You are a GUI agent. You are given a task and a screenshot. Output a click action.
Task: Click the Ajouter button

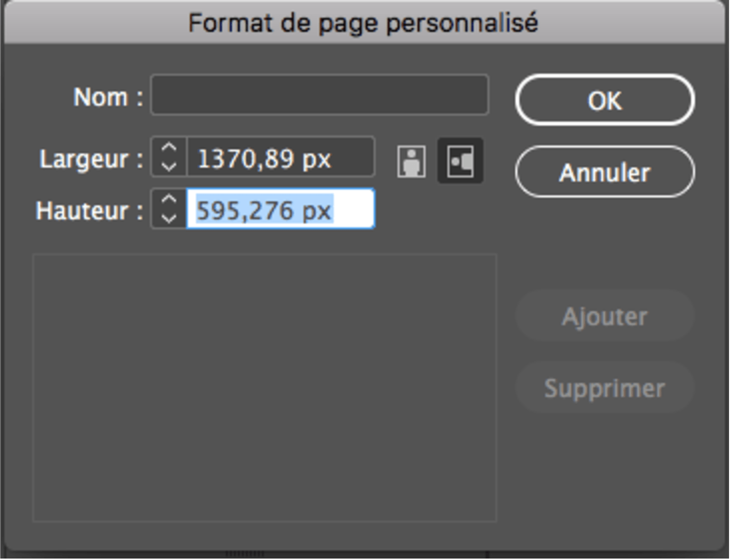pos(605,317)
